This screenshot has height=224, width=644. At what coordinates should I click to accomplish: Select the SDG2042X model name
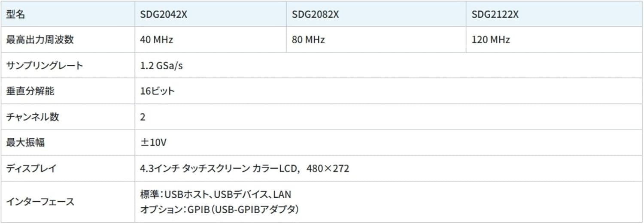(x=164, y=14)
